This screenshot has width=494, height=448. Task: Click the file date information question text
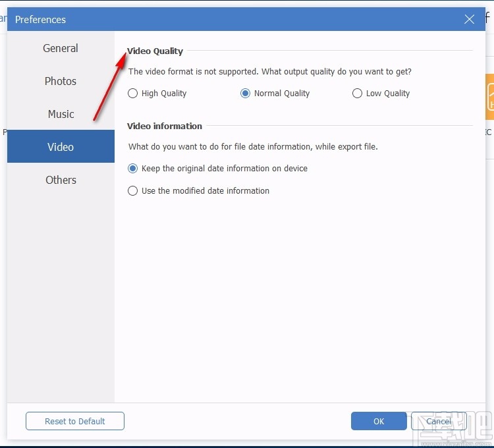pyautogui.click(x=253, y=147)
